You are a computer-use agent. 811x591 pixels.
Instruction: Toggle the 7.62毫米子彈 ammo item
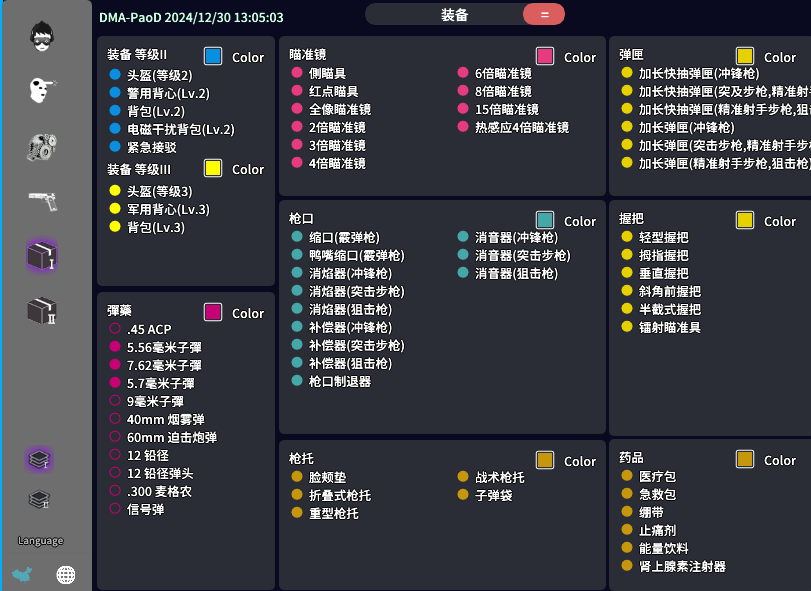pyautogui.click(x=115, y=365)
